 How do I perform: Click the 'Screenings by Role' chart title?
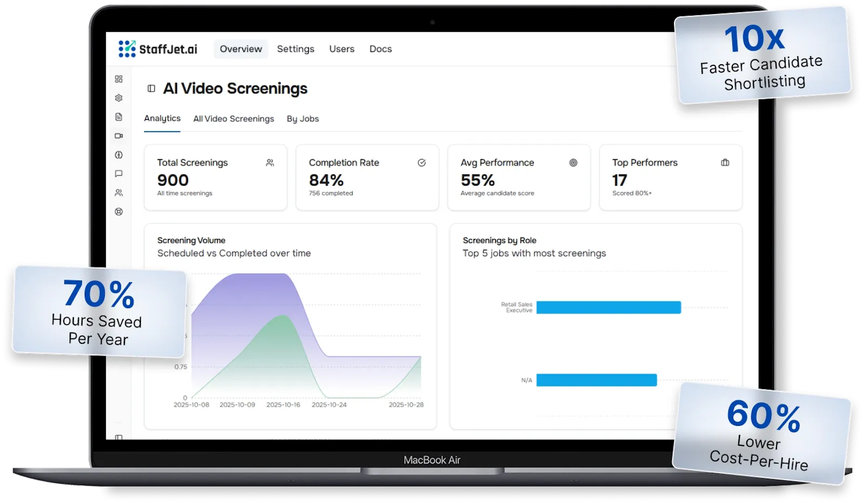500,241
